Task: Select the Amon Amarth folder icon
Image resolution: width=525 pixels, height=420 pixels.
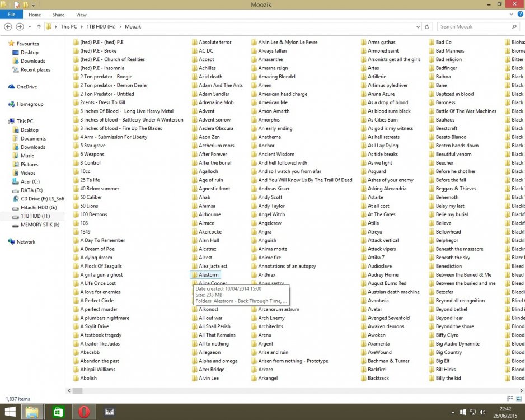Action: pos(254,111)
